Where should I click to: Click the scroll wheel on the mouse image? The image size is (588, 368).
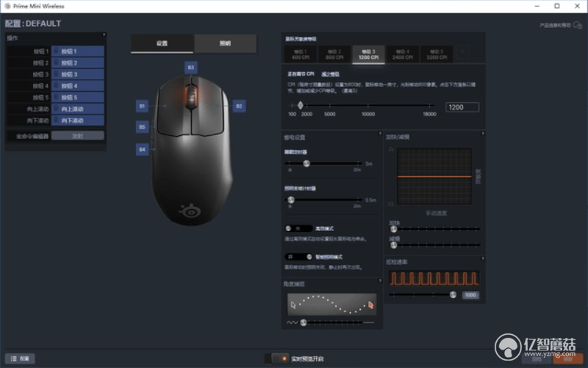(x=191, y=96)
